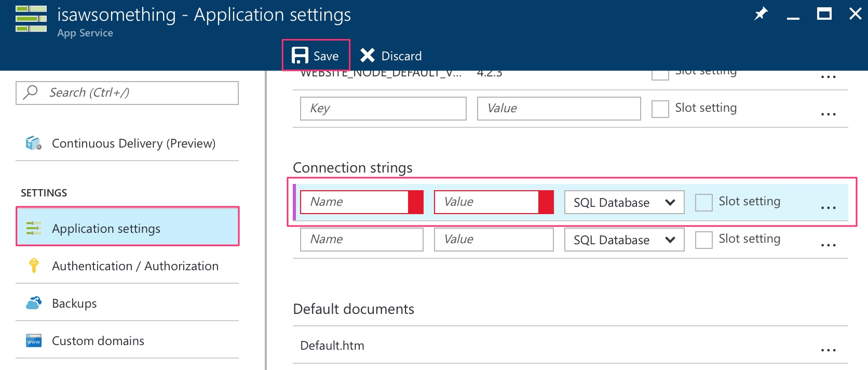The height and width of the screenshot is (370, 868).
Task: Click the second connection string Value field
Action: point(494,240)
